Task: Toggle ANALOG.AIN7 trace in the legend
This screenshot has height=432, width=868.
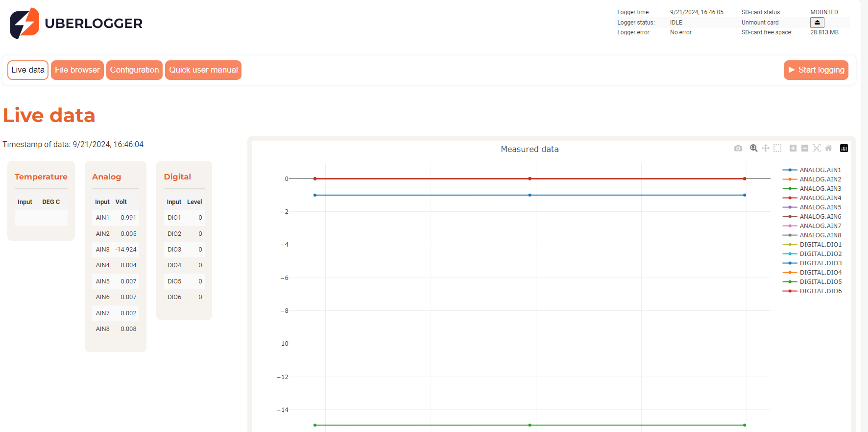Action: 812,226
